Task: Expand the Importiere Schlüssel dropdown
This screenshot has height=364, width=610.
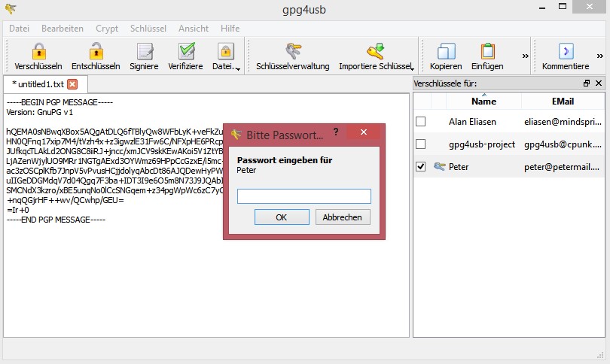Action: point(413,68)
